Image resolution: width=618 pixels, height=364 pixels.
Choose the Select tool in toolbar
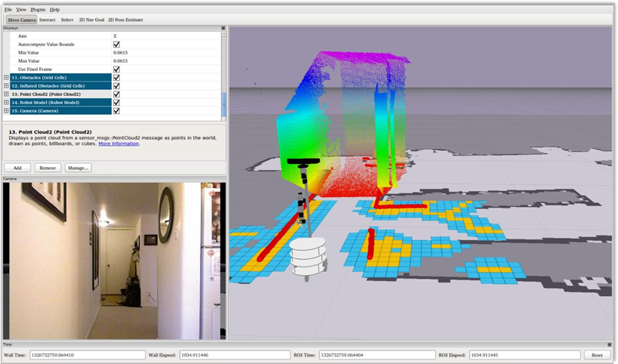tap(67, 20)
